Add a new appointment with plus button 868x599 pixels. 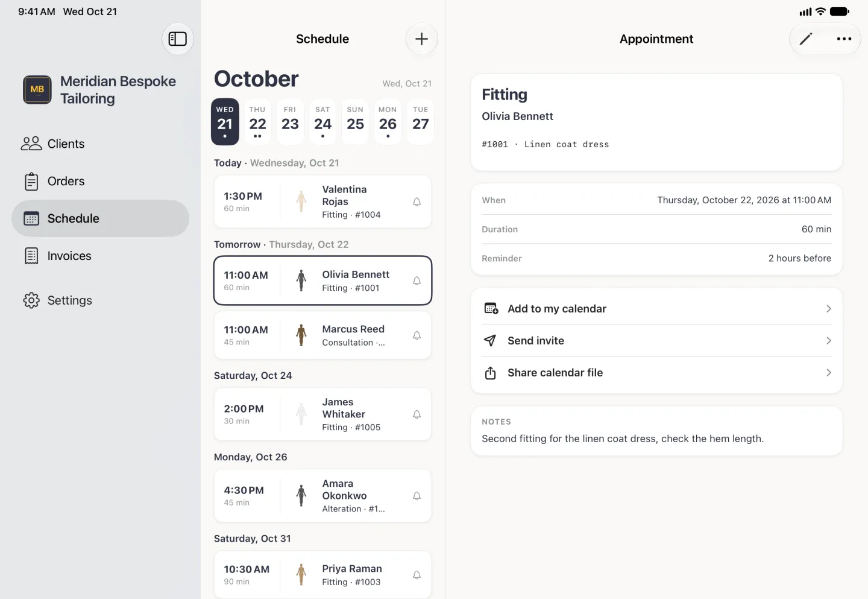pyautogui.click(x=421, y=39)
